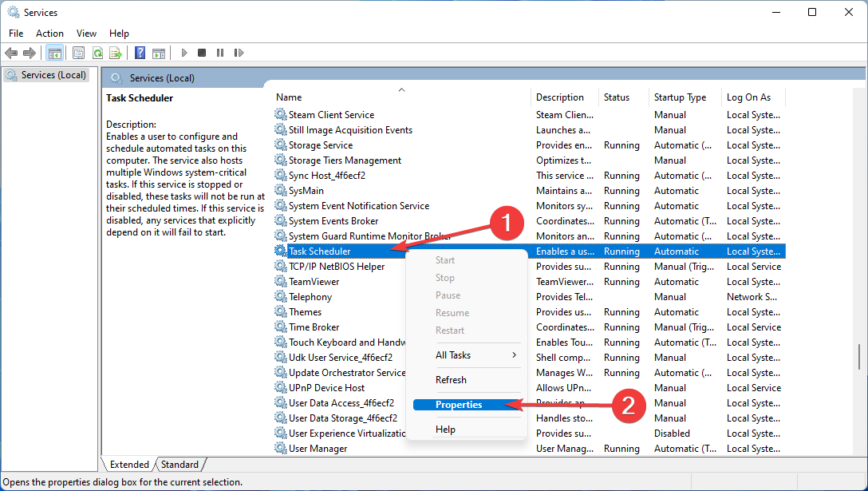Click the Start Service playback icon
This screenshot has width=868, height=491.
coord(183,53)
